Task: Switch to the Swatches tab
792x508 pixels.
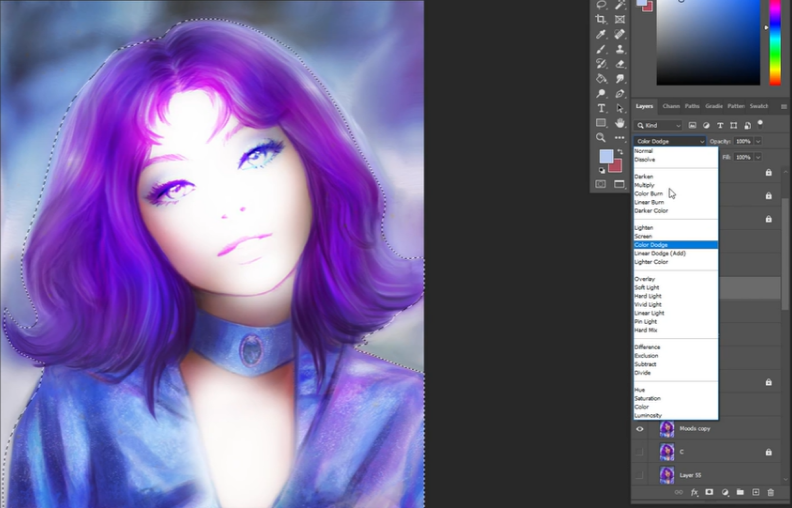Action: tap(759, 106)
